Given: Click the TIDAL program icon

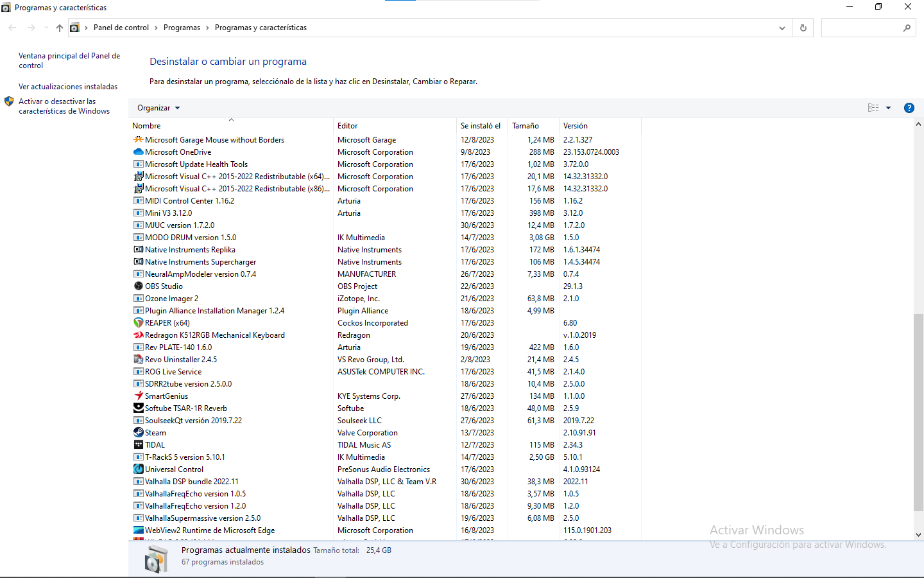Looking at the screenshot, I should 138,445.
